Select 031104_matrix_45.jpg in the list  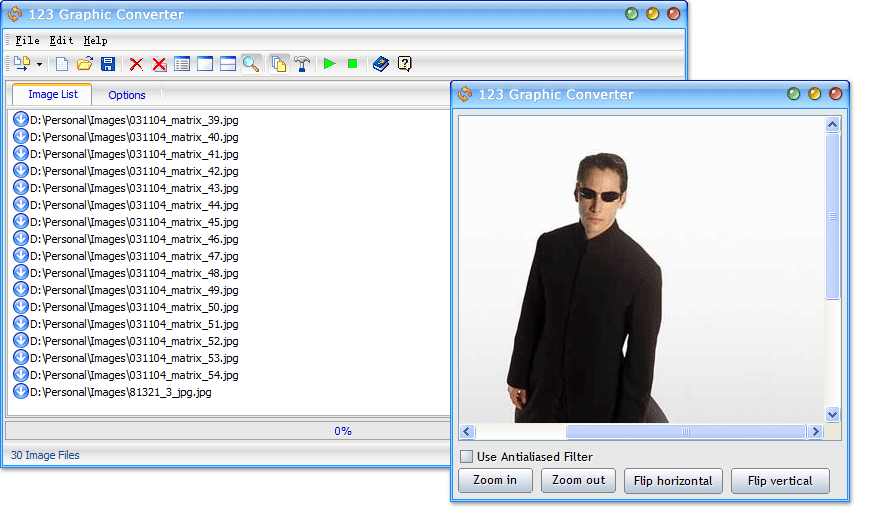click(x=134, y=222)
